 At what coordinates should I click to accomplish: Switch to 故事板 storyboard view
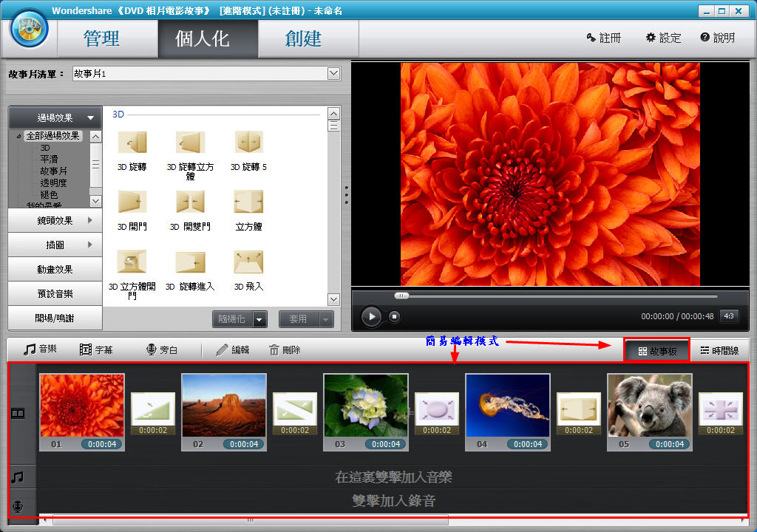coord(656,351)
